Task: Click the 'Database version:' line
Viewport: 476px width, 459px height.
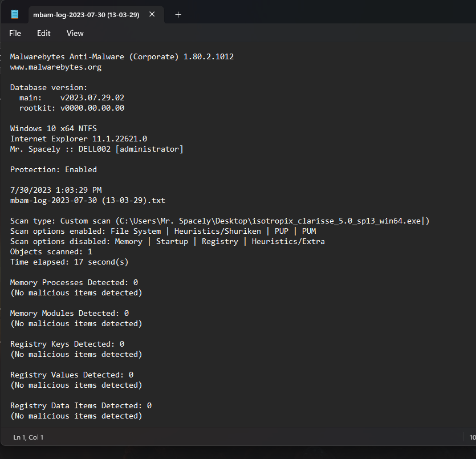Action: pos(48,87)
